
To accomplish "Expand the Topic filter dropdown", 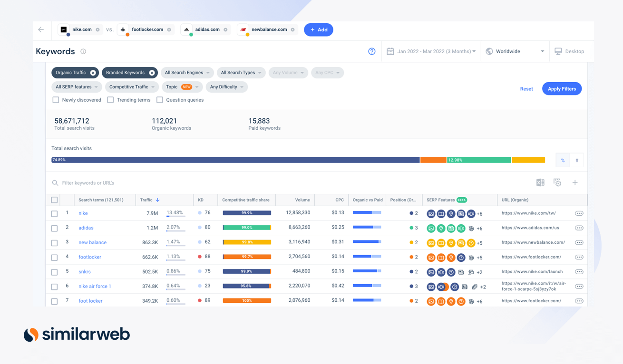I will coord(182,87).
